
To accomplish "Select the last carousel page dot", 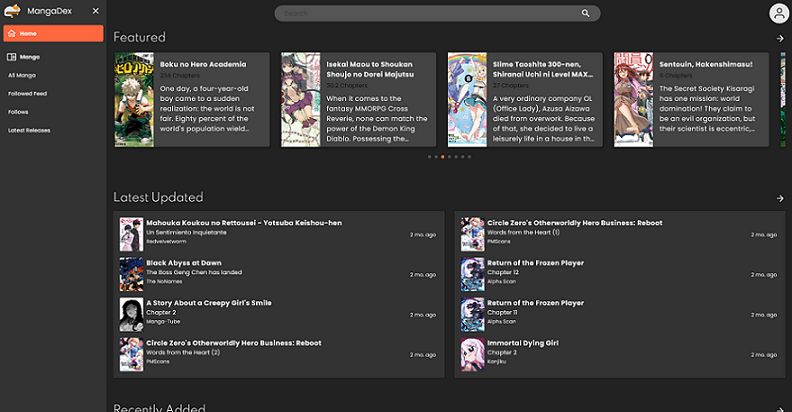I will (x=469, y=157).
